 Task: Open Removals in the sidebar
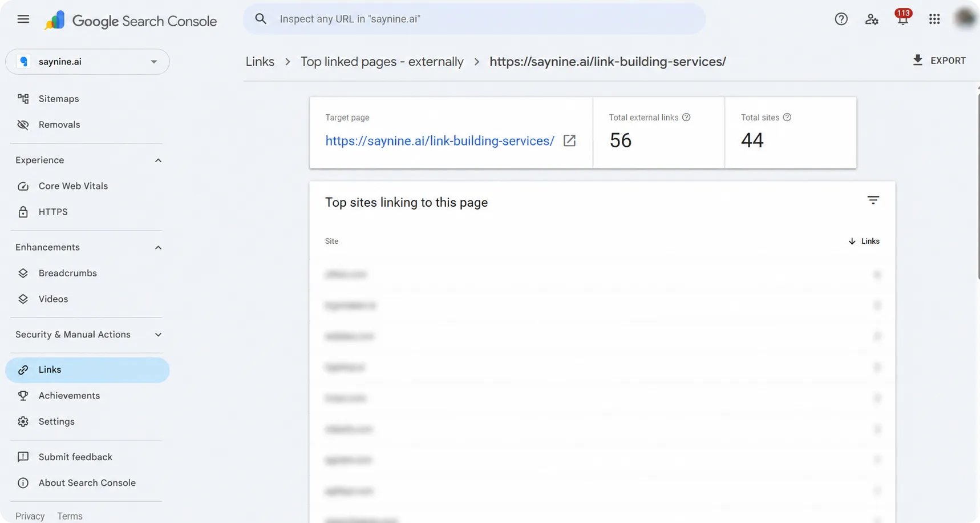click(x=59, y=124)
